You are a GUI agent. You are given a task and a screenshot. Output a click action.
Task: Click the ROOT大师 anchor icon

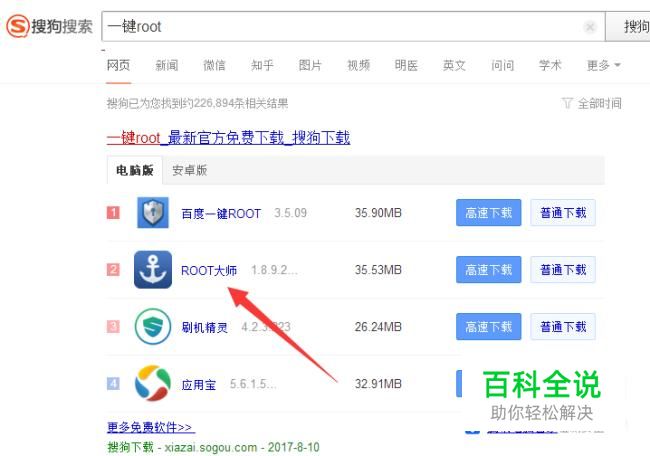[x=153, y=269]
